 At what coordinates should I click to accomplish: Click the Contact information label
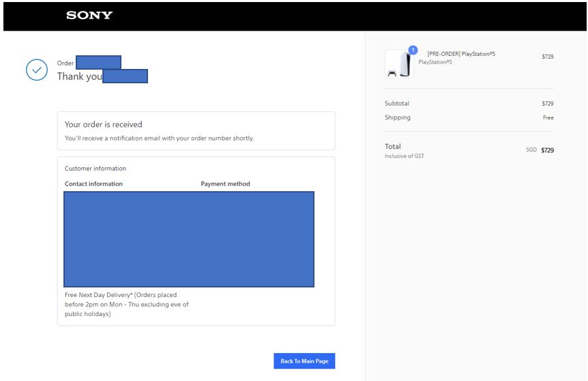(x=93, y=184)
